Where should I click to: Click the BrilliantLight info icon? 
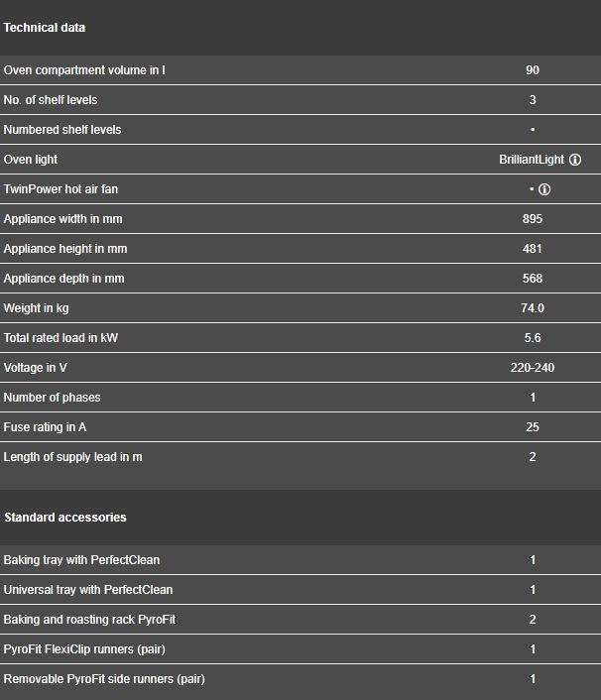(575, 160)
